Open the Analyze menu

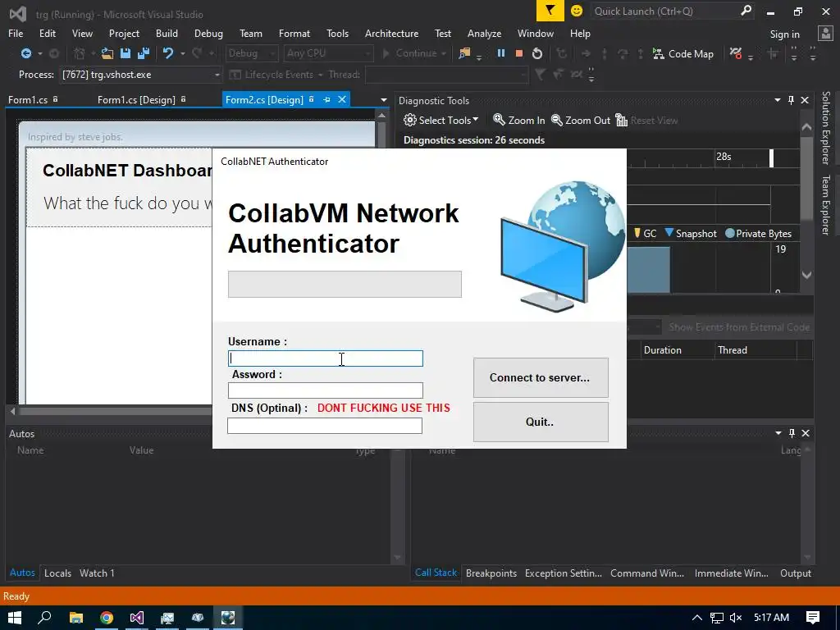pyautogui.click(x=484, y=33)
